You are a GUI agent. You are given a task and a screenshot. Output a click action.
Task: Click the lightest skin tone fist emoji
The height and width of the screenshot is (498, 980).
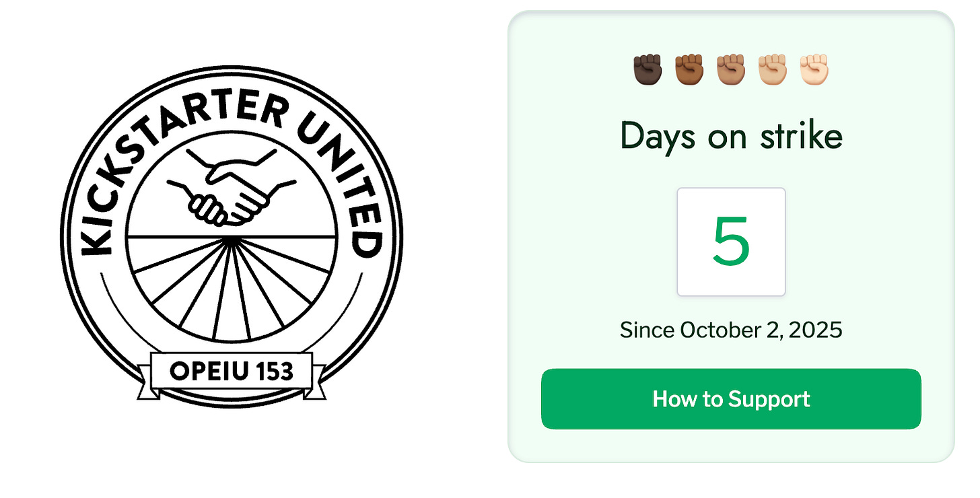pos(814,69)
